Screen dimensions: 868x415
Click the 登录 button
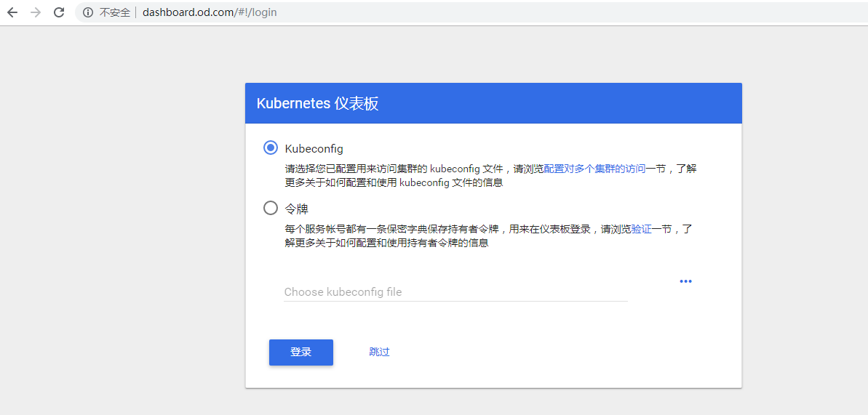tap(301, 352)
